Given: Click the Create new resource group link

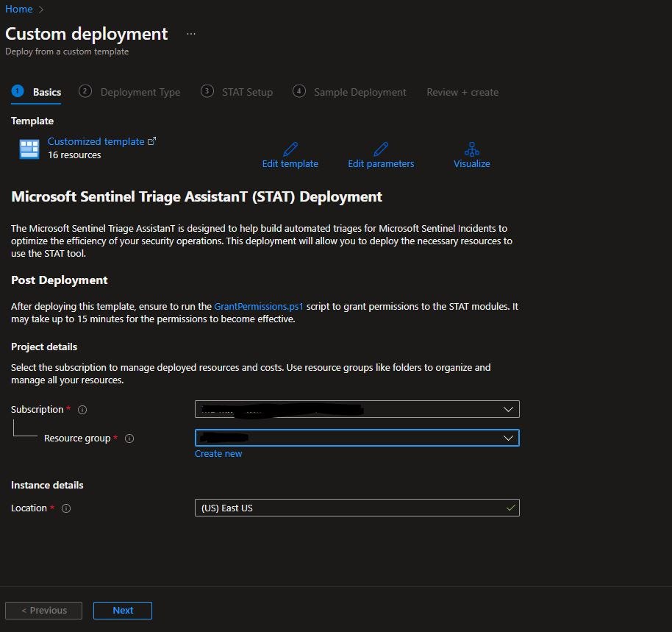Looking at the screenshot, I should click(x=218, y=454).
